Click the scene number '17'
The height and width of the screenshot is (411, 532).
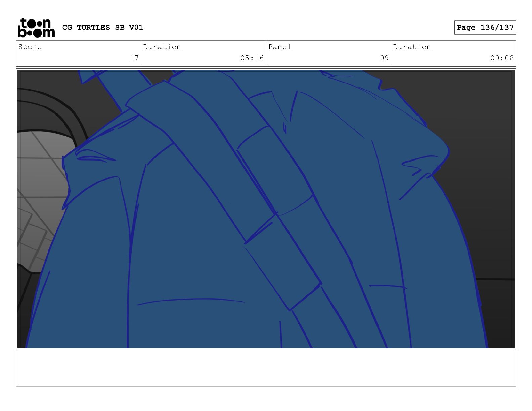pos(134,58)
